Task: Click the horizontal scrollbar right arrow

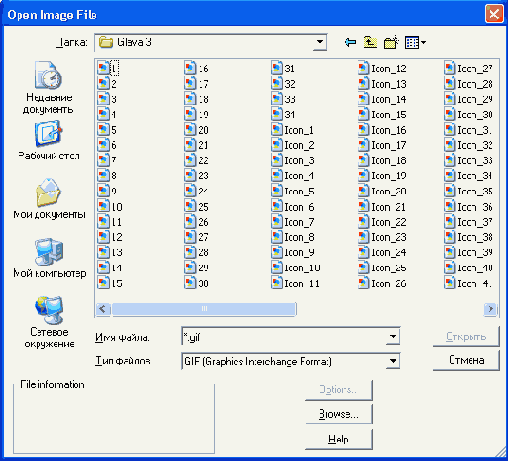Action: pos(490,309)
